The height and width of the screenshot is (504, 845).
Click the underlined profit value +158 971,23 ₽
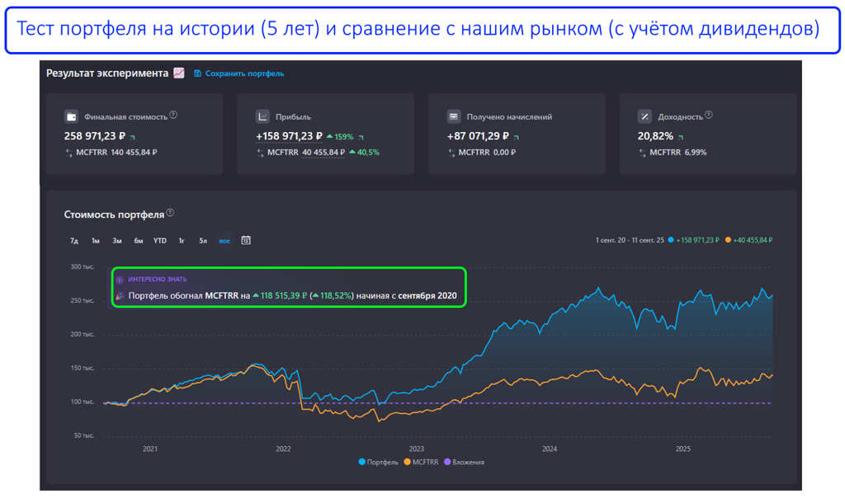289,136
